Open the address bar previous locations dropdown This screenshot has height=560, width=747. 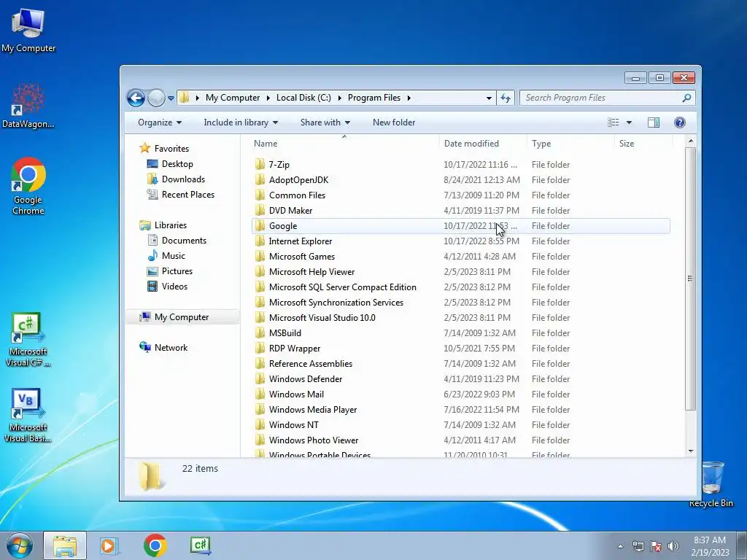click(x=489, y=98)
